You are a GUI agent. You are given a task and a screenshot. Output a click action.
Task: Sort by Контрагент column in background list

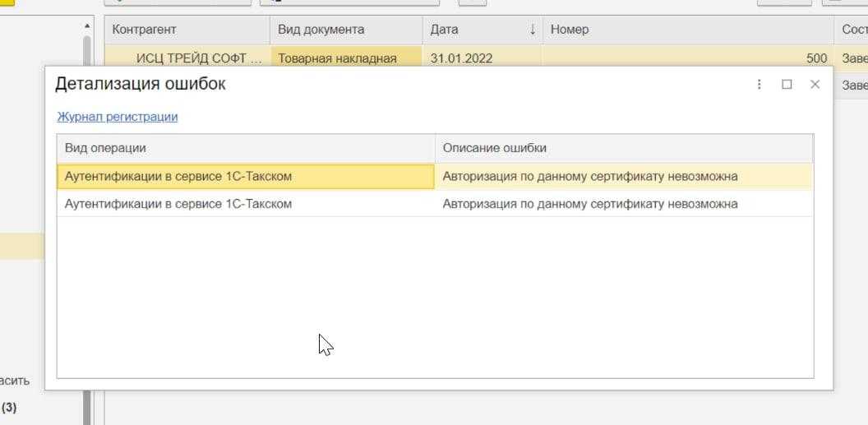187,30
